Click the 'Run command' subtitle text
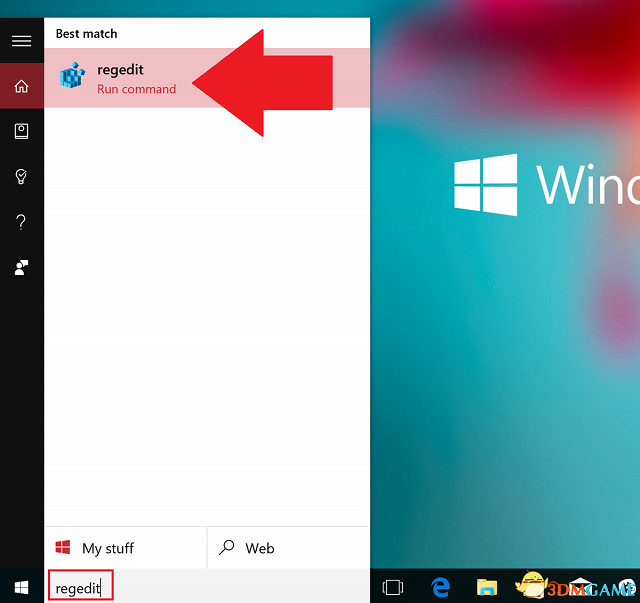The height and width of the screenshot is (603, 640). click(x=136, y=89)
